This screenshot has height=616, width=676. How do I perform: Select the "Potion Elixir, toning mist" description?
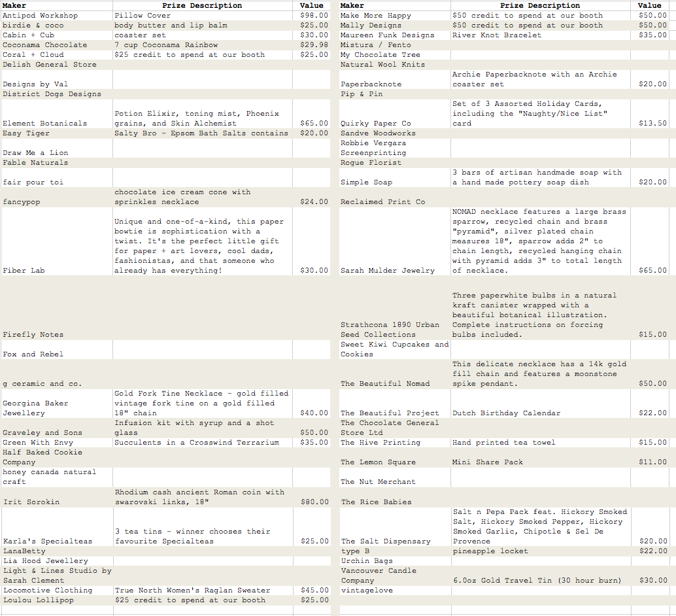point(203,113)
